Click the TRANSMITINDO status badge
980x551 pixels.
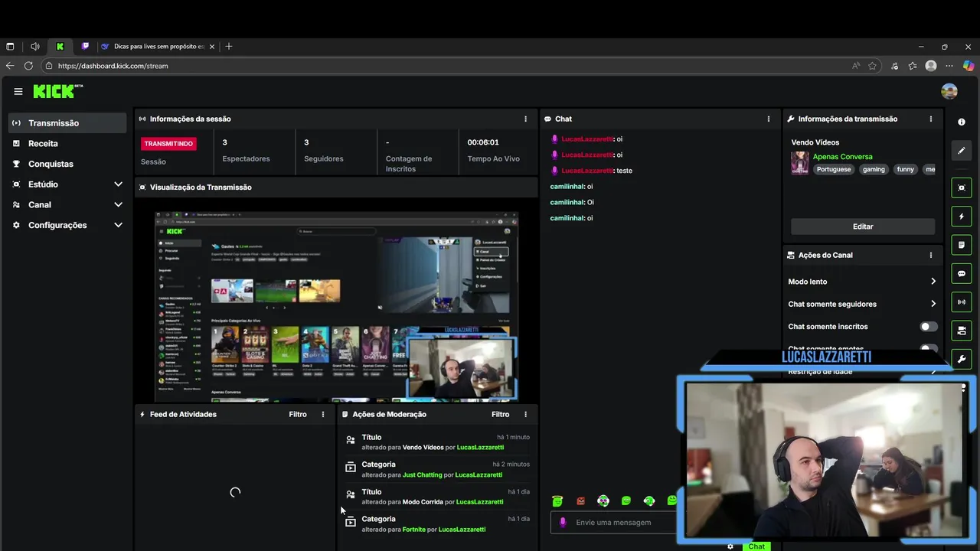point(168,143)
